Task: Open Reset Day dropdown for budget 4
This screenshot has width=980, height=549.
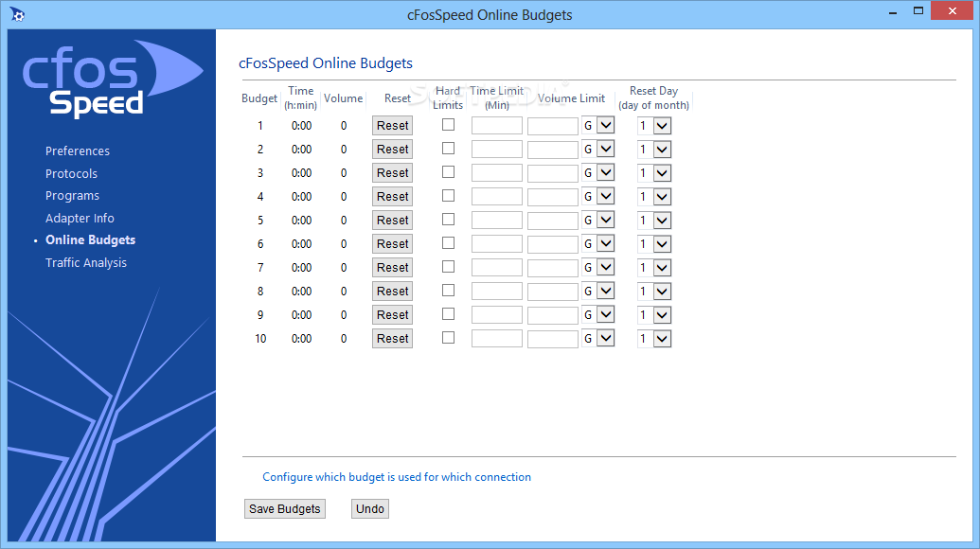Action: pyautogui.click(x=653, y=198)
